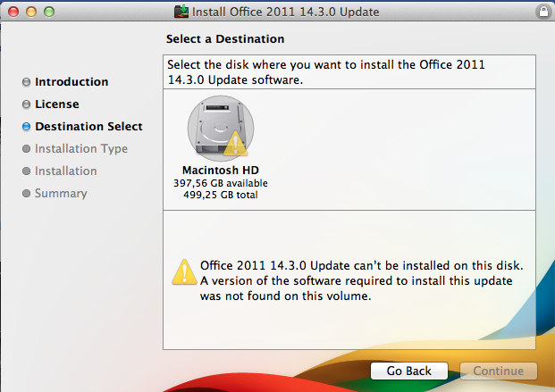The image size is (555, 392).
Task: Click the window title Install Office 2011 Update
Action: coord(286,12)
